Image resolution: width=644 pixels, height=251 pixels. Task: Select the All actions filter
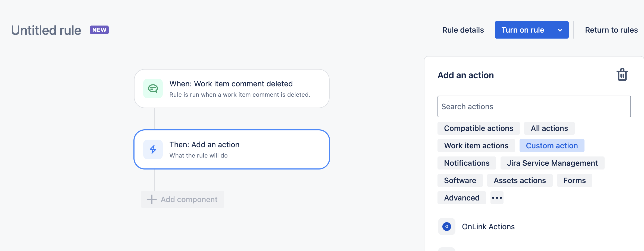(549, 128)
